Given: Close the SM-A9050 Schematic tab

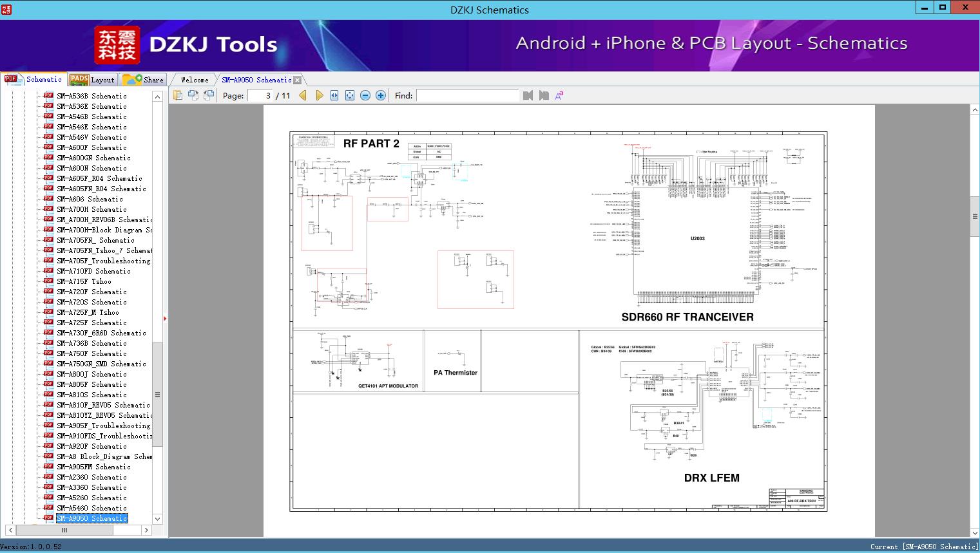Looking at the screenshot, I should (297, 80).
